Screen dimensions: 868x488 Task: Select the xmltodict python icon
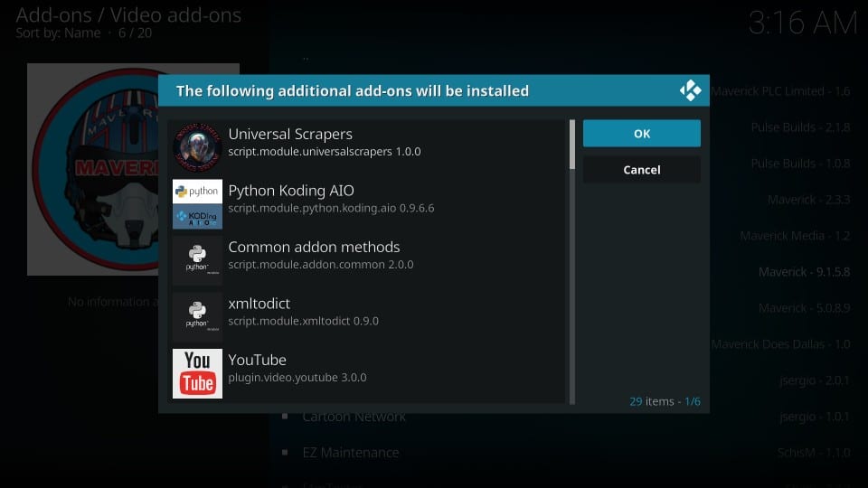coord(197,316)
